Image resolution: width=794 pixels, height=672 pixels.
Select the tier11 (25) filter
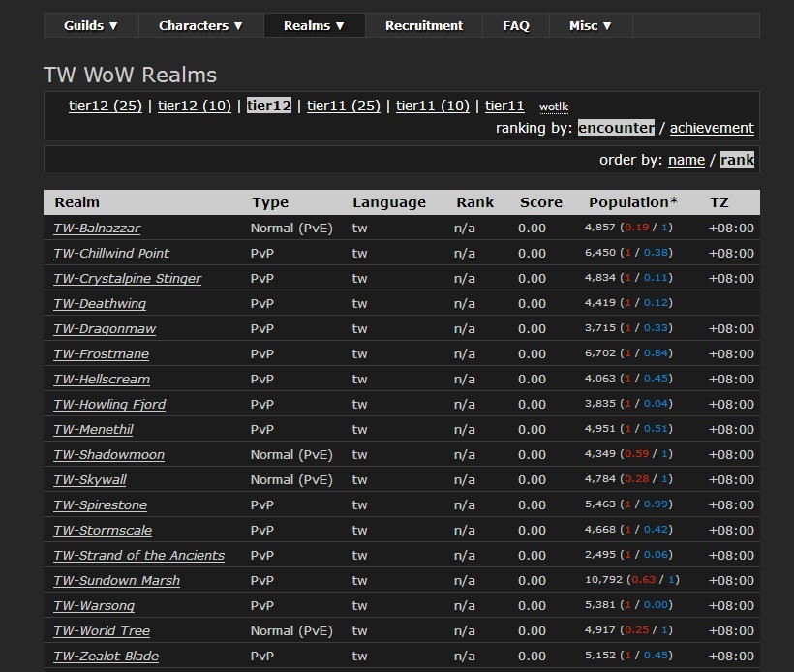(344, 106)
